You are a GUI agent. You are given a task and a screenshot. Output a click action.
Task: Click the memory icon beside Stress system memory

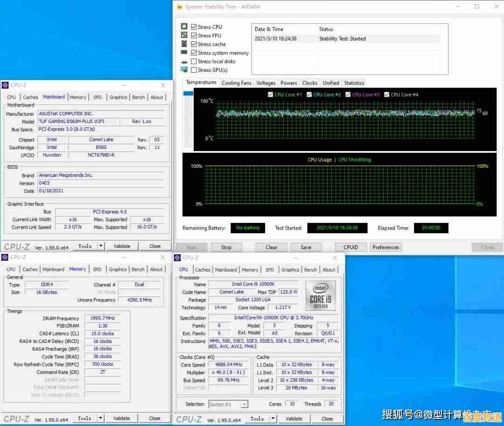(184, 53)
